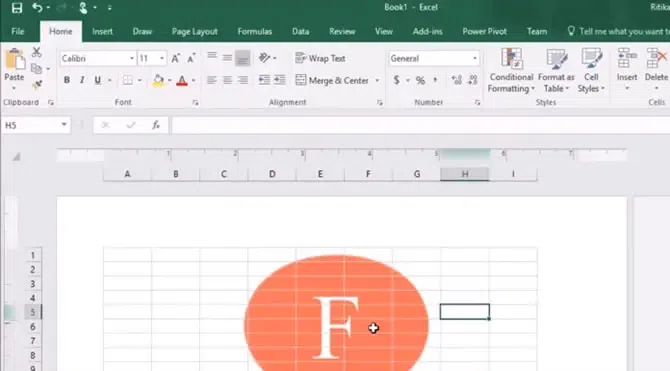Expand the General number format dropdown
Screen dimensions: 670x371
point(475,58)
